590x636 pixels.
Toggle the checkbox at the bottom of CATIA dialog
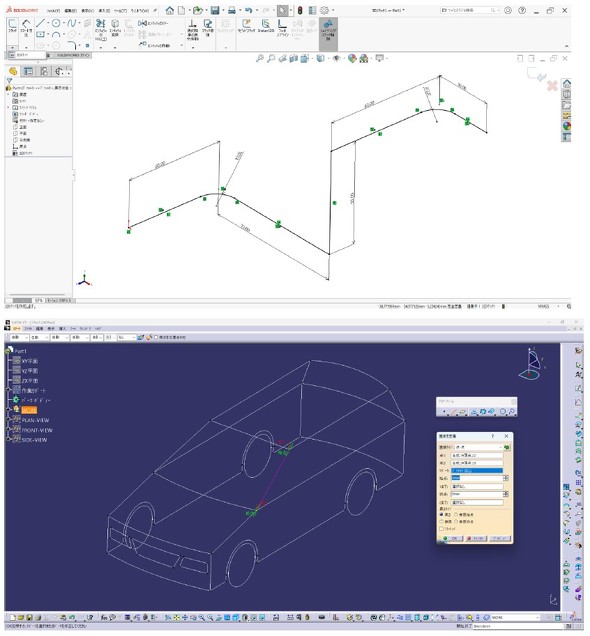coord(442,529)
